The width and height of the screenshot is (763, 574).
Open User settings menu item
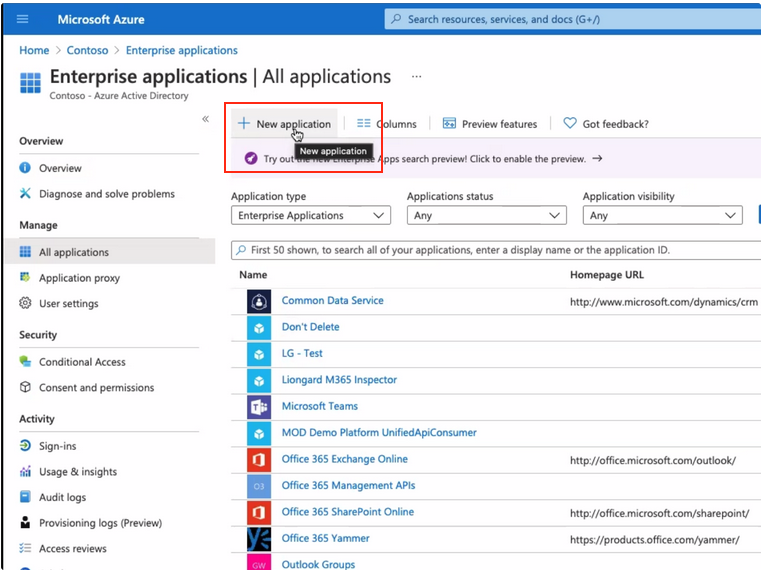click(69, 304)
